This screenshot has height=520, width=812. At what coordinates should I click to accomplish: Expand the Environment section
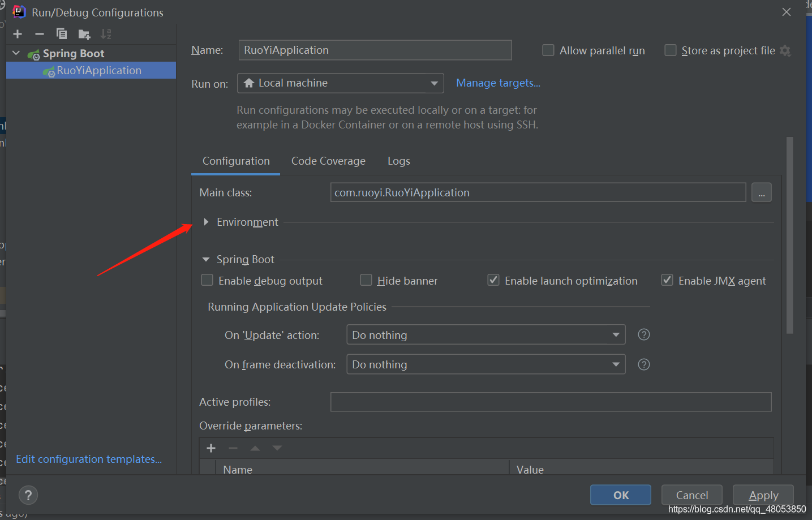206,222
